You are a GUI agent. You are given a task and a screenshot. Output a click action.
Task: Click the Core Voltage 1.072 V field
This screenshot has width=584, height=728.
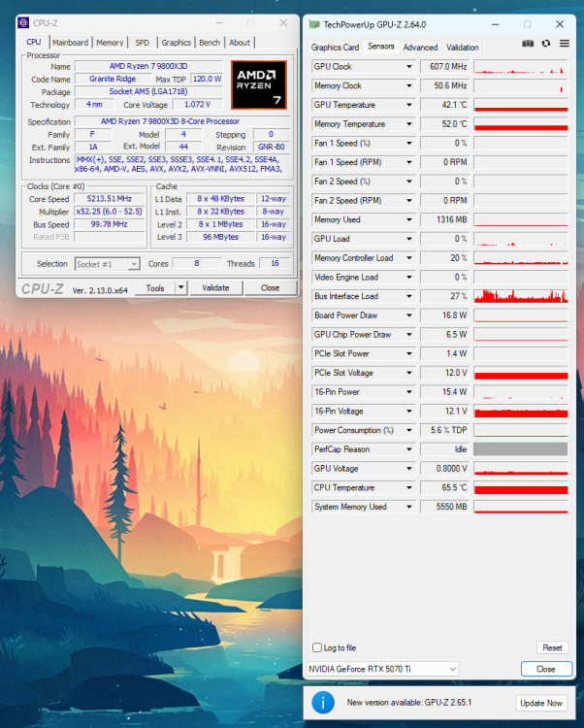coord(198,105)
